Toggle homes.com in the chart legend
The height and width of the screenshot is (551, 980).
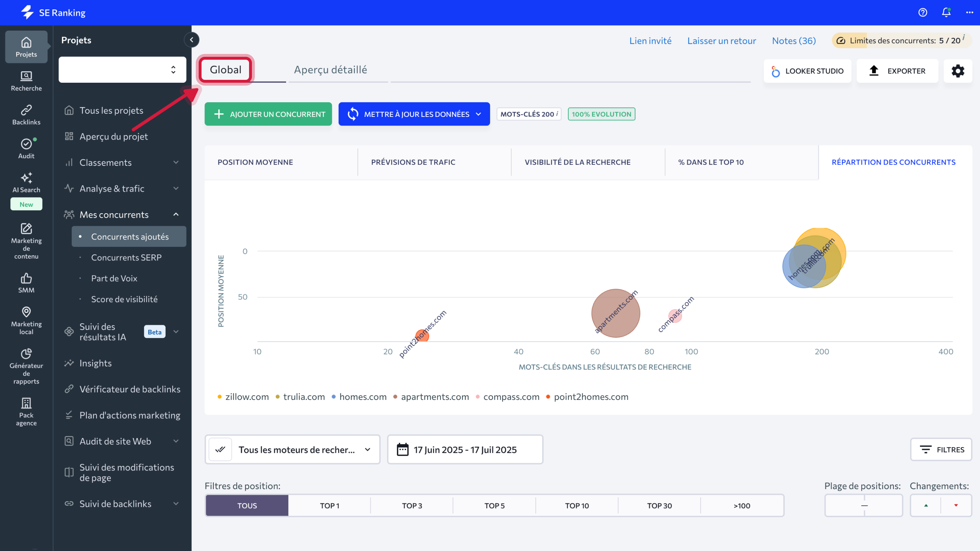click(359, 397)
